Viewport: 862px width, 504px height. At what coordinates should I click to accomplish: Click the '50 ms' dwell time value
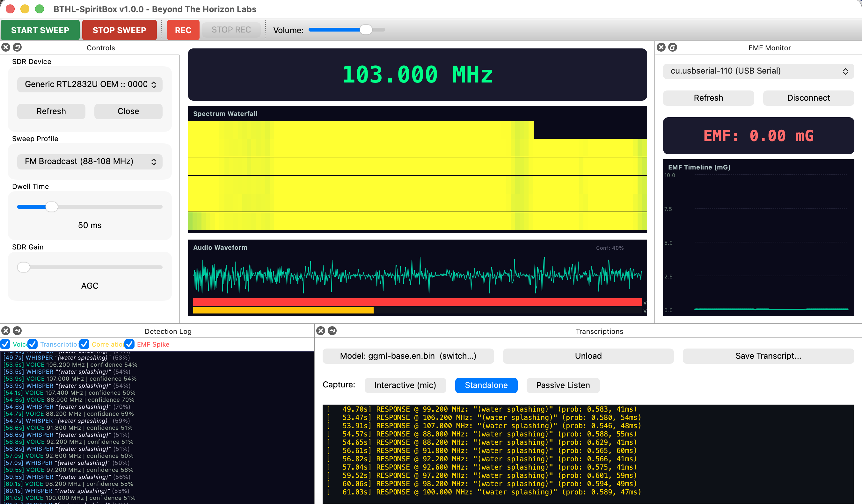pos(90,225)
